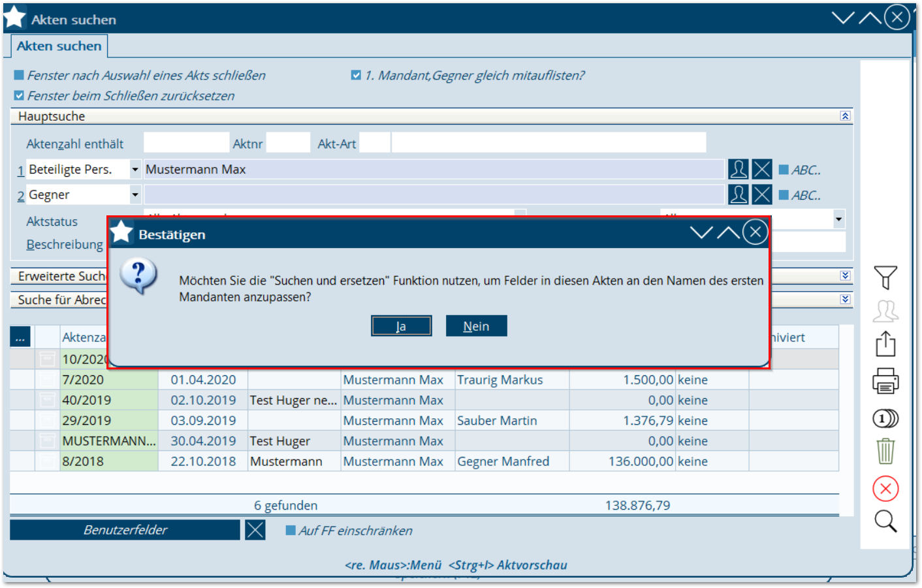Click the row icon for Akt 7/2020
This screenshot has width=922, height=588.
click(47, 380)
